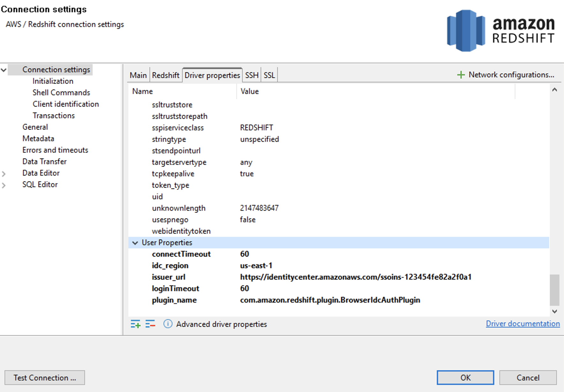Select SQL Editor in the tree

(40, 185)
